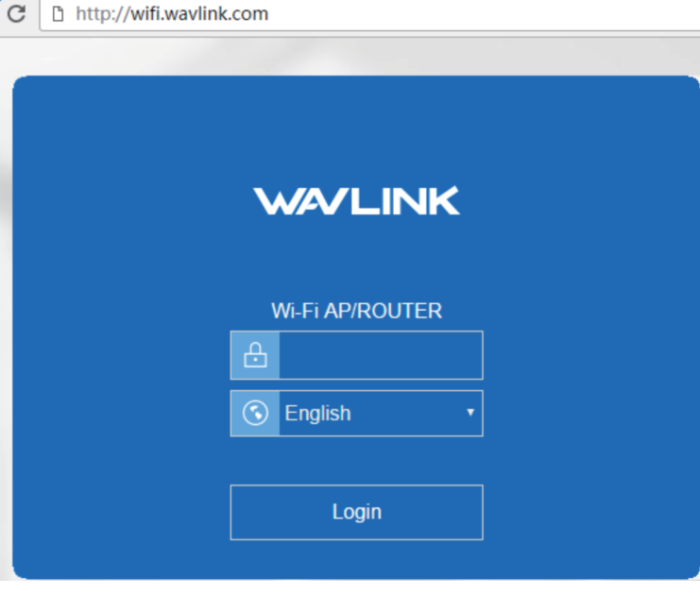The height and width of the screenshot is (595, 700).
Task: Click the Wi-Fi AP/ROUTER heading
Action: 356,311
